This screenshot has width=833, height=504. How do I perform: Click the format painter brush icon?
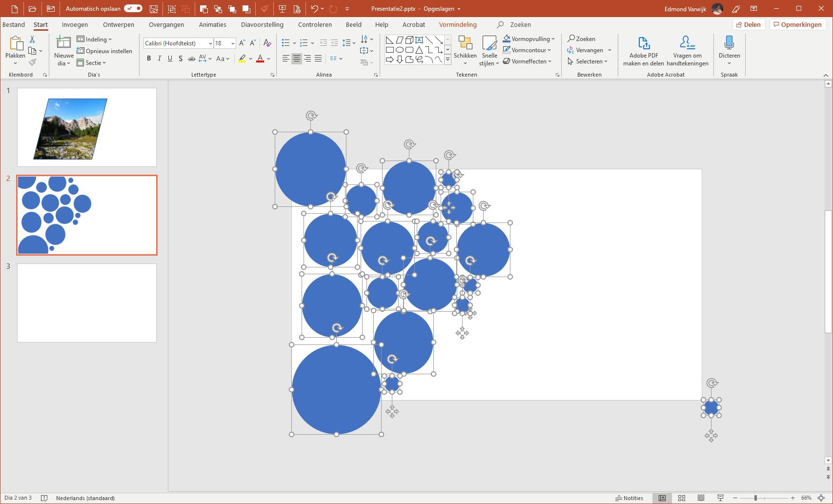point(32,62)
